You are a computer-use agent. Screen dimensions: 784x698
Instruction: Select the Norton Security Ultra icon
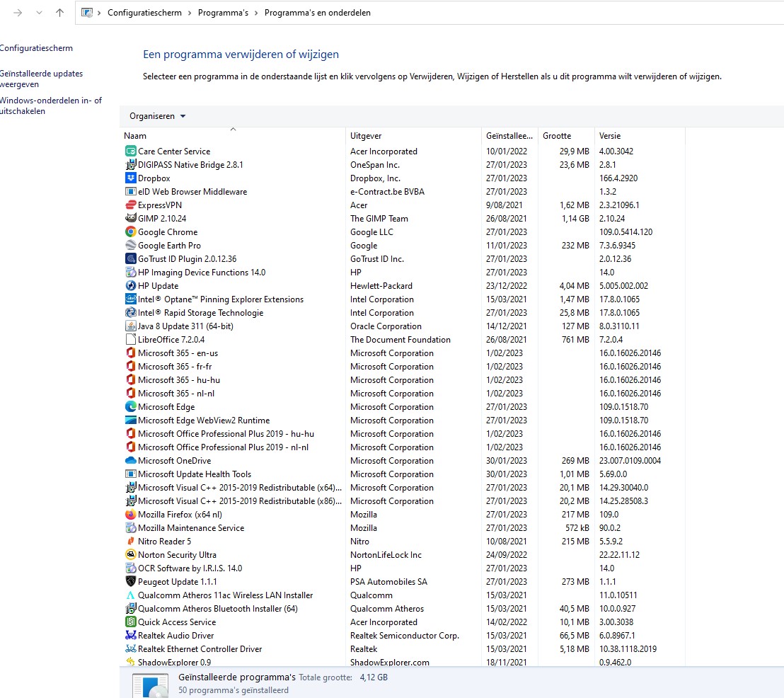[130, 554]
